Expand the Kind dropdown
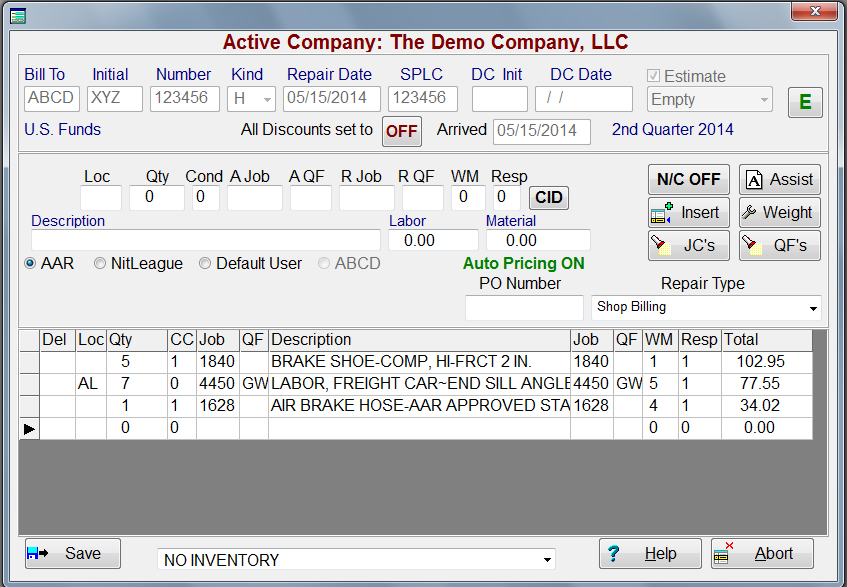This screenshot has height=587, width=847. [x=267, y=100]
